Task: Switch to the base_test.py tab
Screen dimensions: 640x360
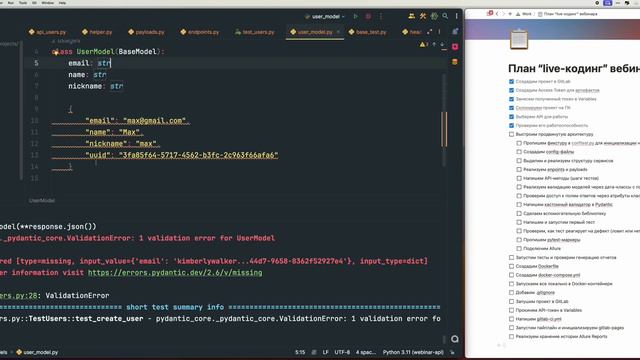Action: (367, 32)
